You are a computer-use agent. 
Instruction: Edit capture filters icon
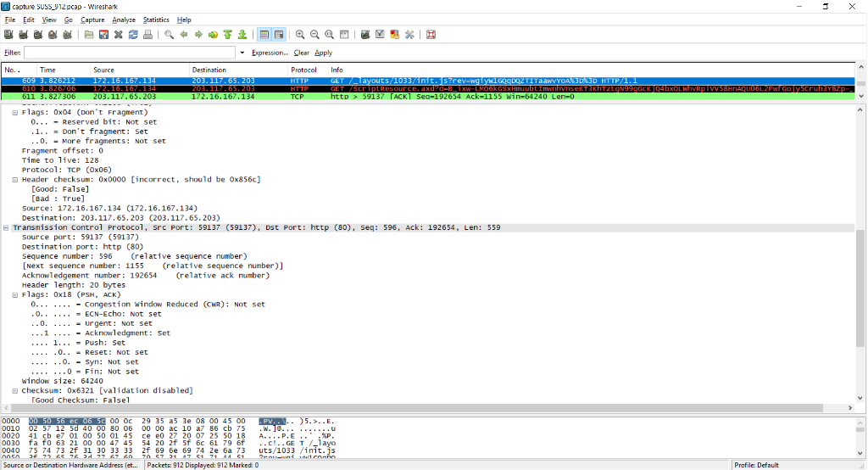point(365,35)
